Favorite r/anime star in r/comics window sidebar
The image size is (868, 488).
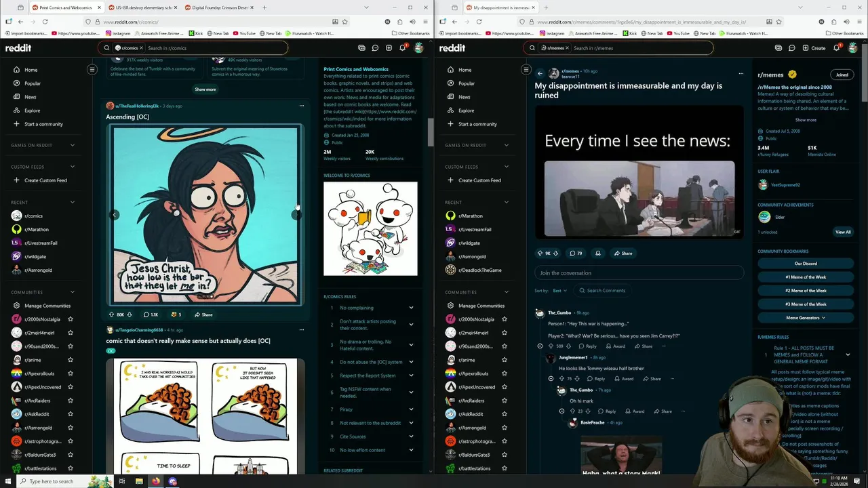[x=71, y=360]
